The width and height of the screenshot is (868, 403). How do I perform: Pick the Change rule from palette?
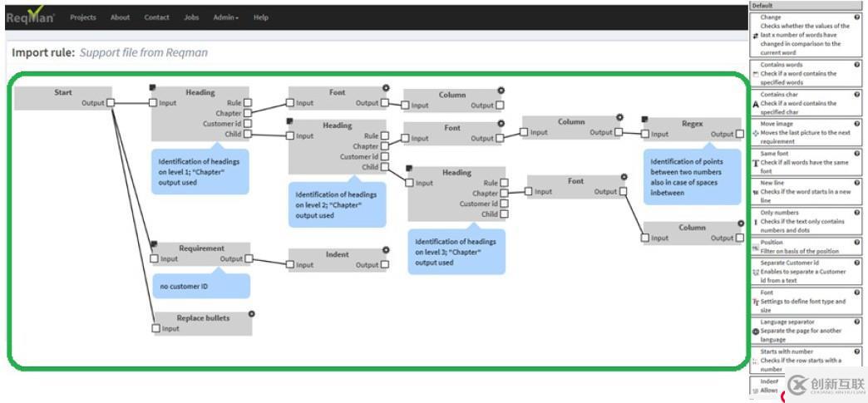pyautogui.click(x=806, y=35)
